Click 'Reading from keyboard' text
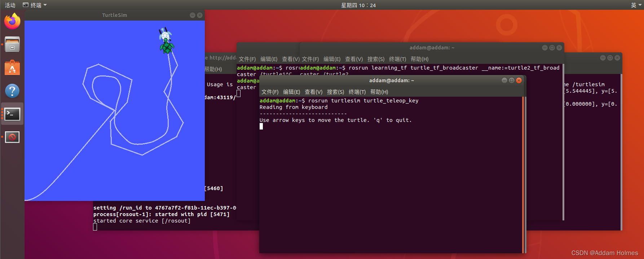Screen dimensions: 644x259 click(x=294, y=107)
